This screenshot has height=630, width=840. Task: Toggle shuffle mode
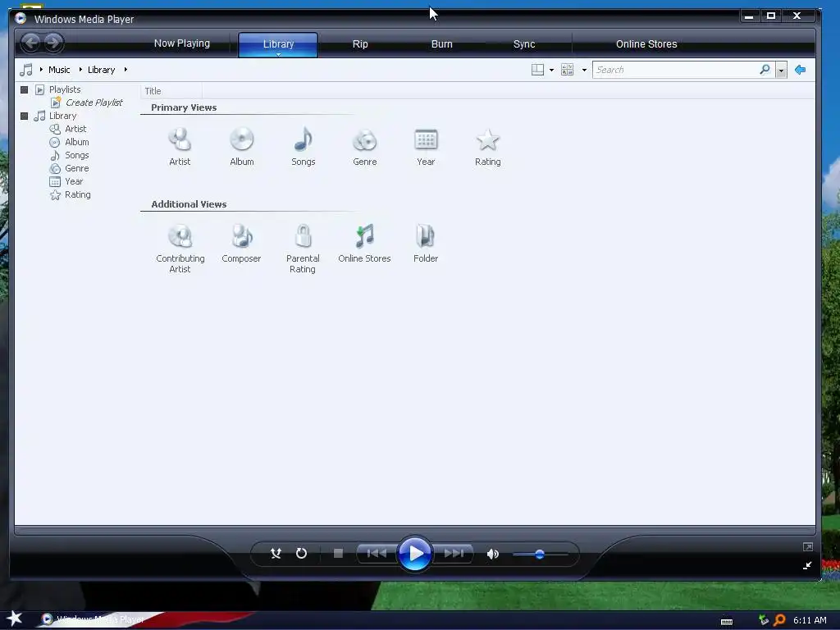pyautogui.click(x=276, y=554)
